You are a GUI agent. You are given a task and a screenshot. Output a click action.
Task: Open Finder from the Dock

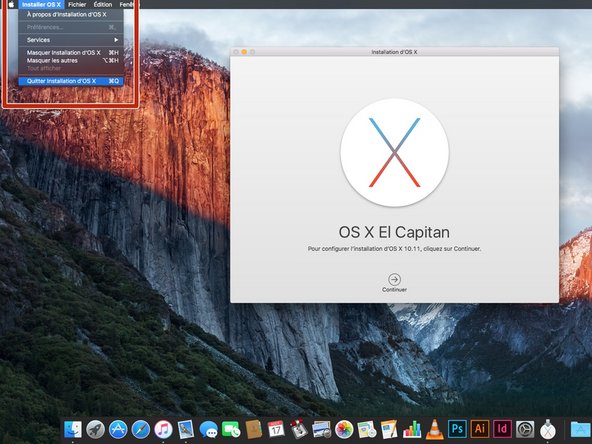click(x=72, y=429)
